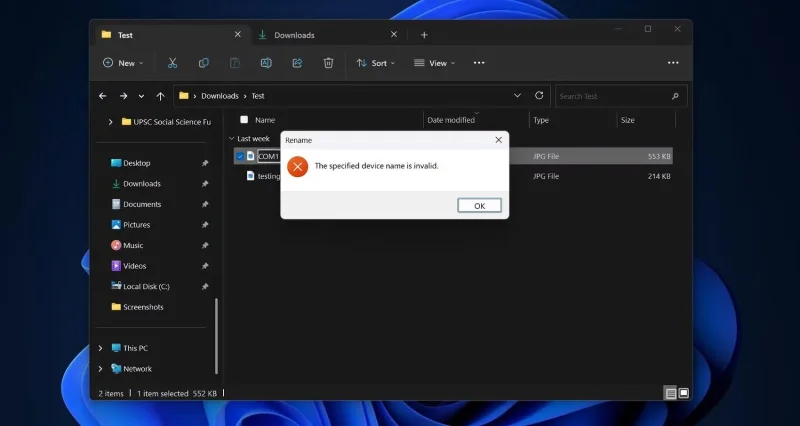Click the 214 KB size cell
Screen dimensions: 800x426
pyautogui.click(x=659, y=176)
